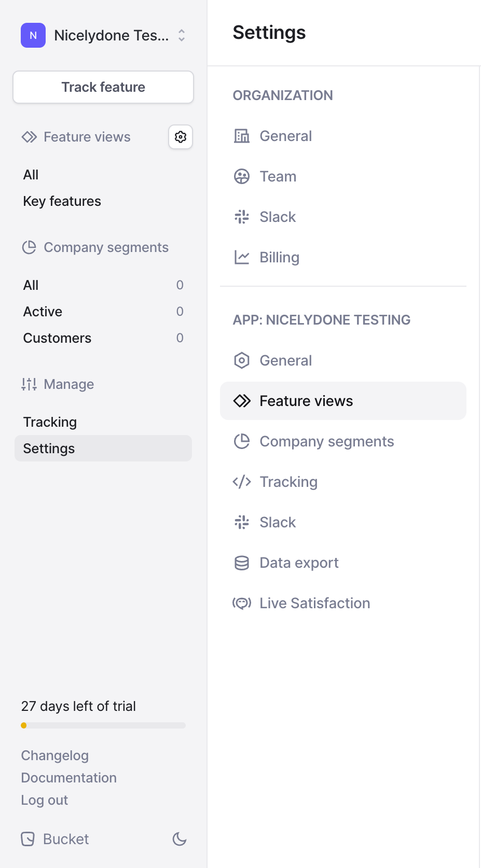Click the purple N workspace avatar
The image size is (481, 868).
tap(33, 35)
